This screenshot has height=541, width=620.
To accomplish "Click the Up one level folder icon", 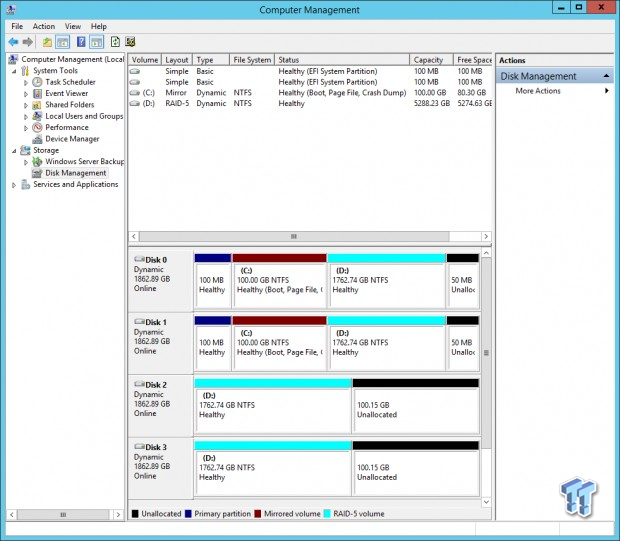I will click(47, 42).
